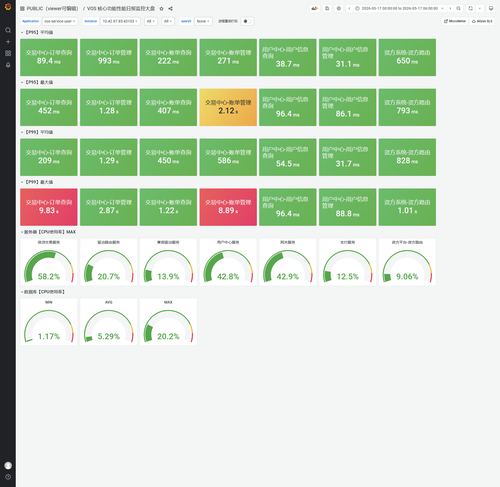Click the 20.7% CPU gauge
Screen dimensions: 500x487
pos(109,262)
